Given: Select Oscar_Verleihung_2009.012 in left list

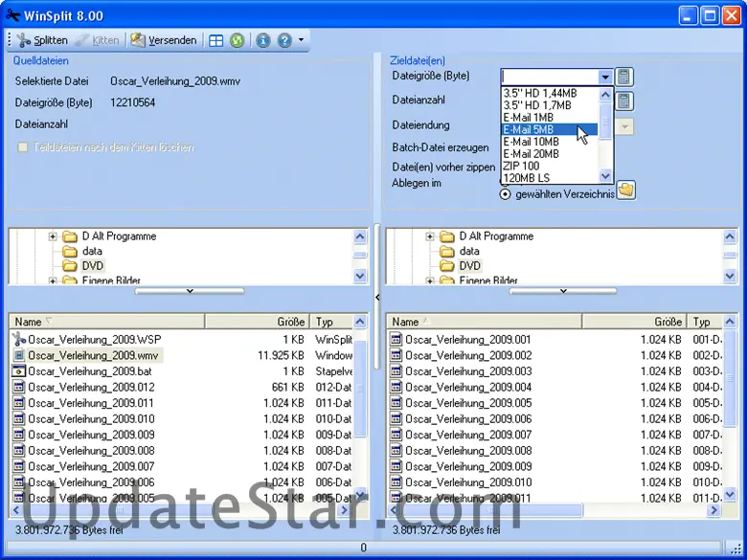Looking at the screenshot, I should coord(91,387).
